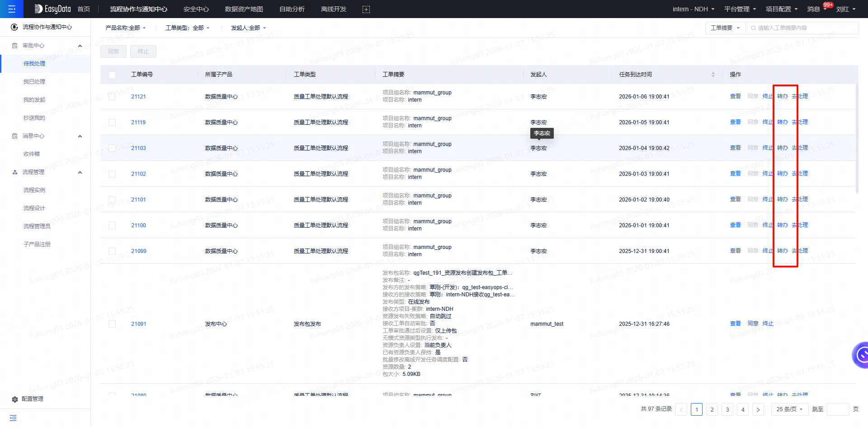The height and width of the screenshot is (427, 868).
Task: Switch to 安全中心 top menu
Action: [196, 9]
